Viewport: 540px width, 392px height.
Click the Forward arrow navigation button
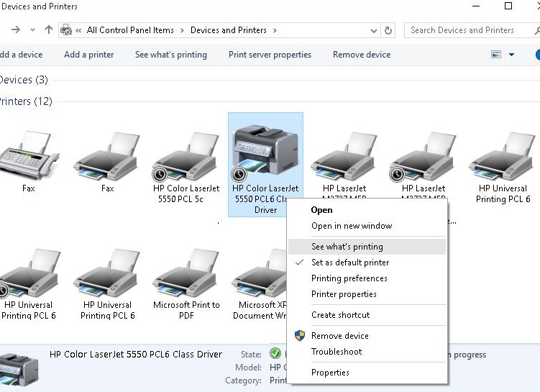(x=16, y=30)
